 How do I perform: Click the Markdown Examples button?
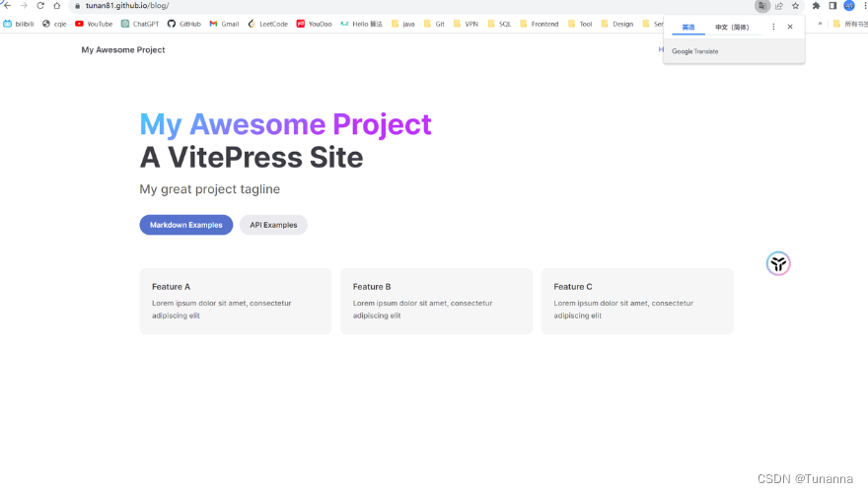(x=186, y=225)
